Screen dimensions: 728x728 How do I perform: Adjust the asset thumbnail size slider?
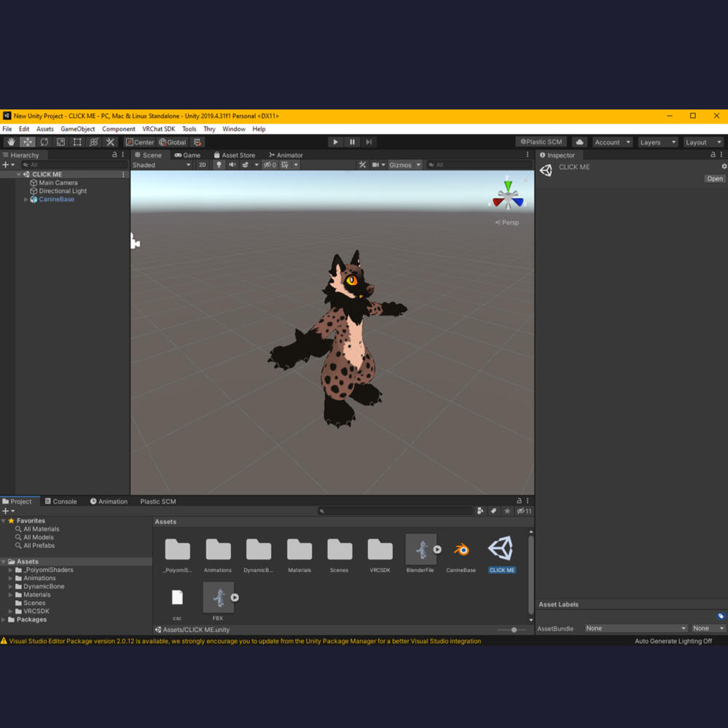point(514,630)
